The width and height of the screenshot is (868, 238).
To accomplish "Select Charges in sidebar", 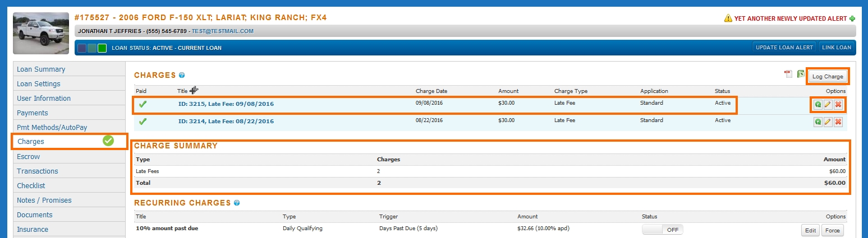I will coord(69,142).
